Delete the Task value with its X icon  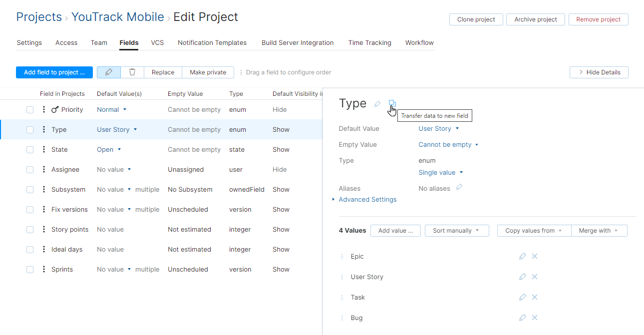(534, 297)
